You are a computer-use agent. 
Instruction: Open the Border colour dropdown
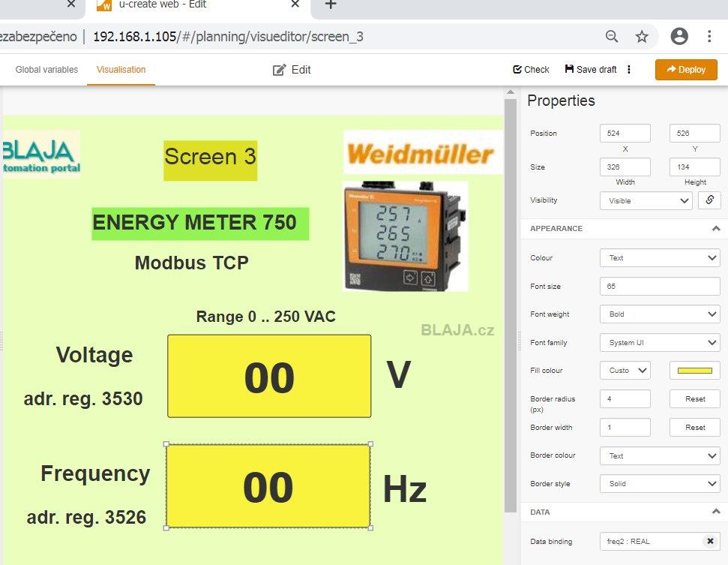point(660,455)
